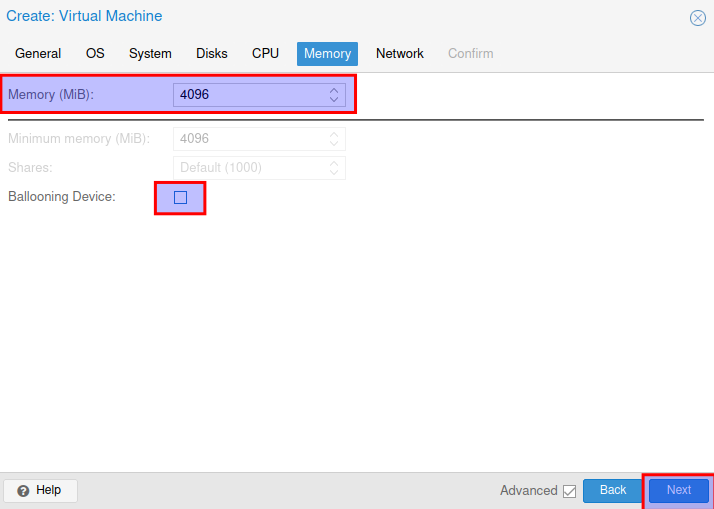Viewport: 714px width, 509px height.
Task: Switch to the CPU tab
Action: point(265,54)
